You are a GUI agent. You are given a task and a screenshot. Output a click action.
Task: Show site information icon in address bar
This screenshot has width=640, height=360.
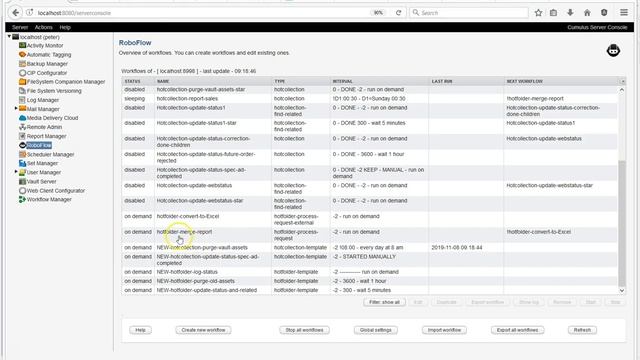pyautogui.click(x=29, y=13)
